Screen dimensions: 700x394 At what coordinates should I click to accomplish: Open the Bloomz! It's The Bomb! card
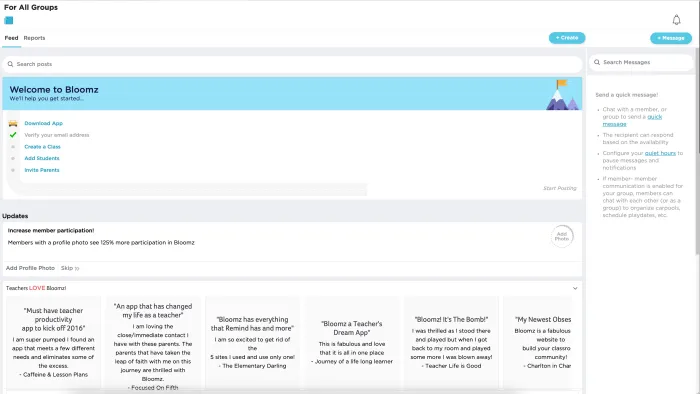point(451,343)
